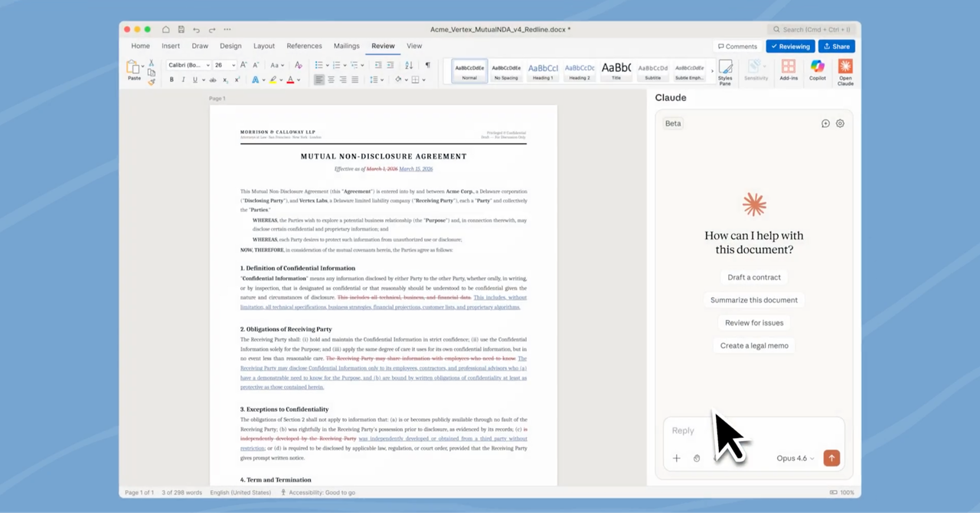
Task: Expand the numbered list dropdown arrow
Action: (x=345, y=65)
